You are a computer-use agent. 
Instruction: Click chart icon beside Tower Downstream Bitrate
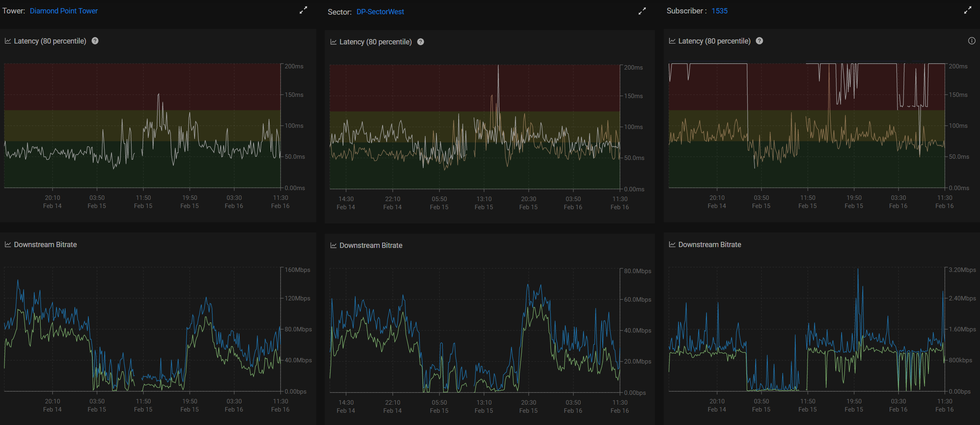8,245
